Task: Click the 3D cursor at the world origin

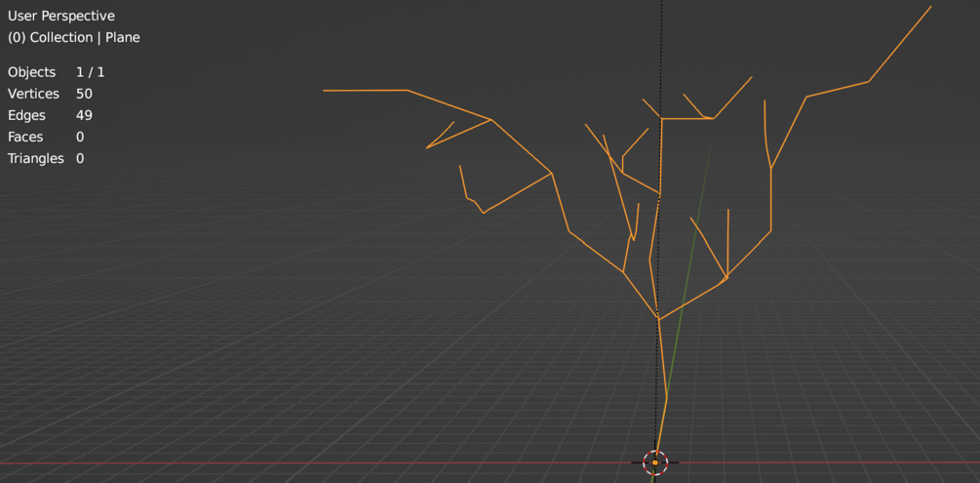Action: tap(655, 463)
